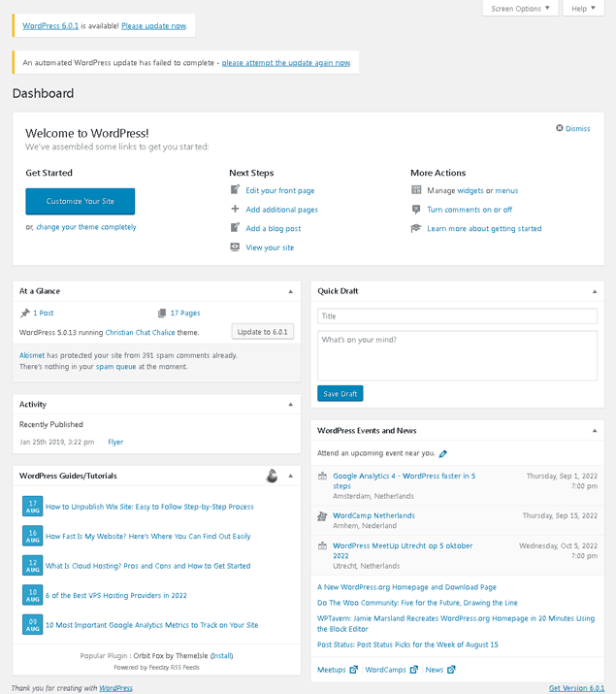
Task: Click the 16 AUG date badge
Action: tap(33, 536)
